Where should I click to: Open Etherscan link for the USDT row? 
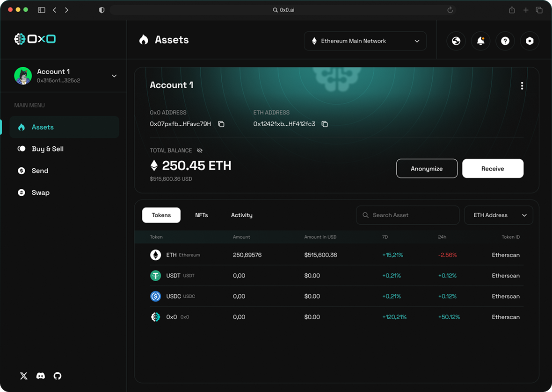point(506,276)
